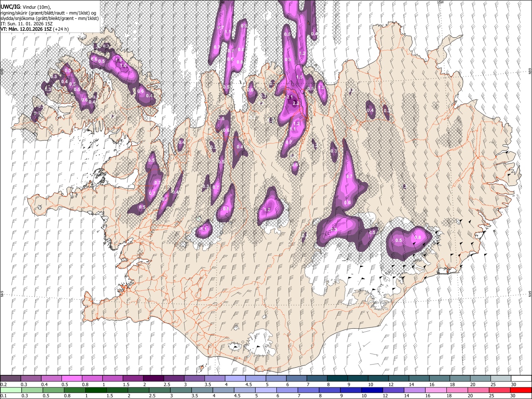This screenshot has height=399, width=532.
Task: Pick the bright red lower swatch labeled 30
Action: coord(521,390)
